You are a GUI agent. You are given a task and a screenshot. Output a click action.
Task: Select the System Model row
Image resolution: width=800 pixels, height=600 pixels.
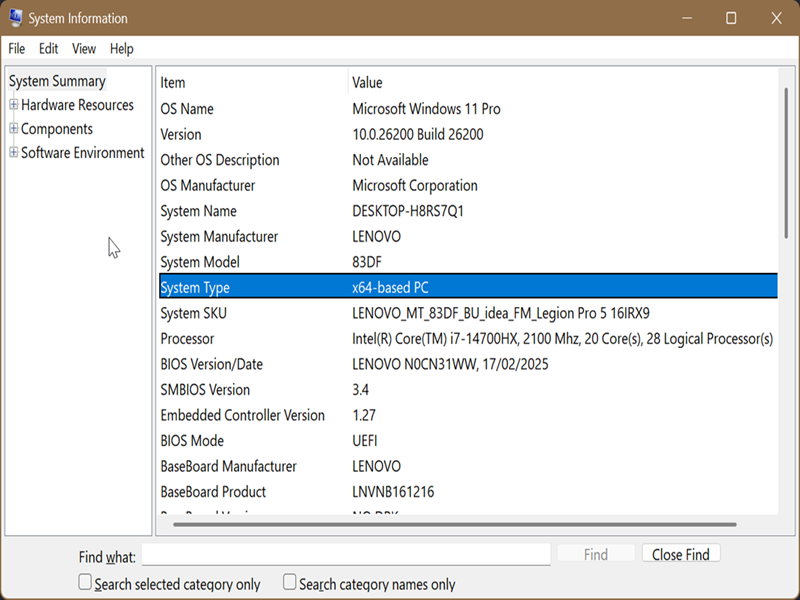(468, 262)
